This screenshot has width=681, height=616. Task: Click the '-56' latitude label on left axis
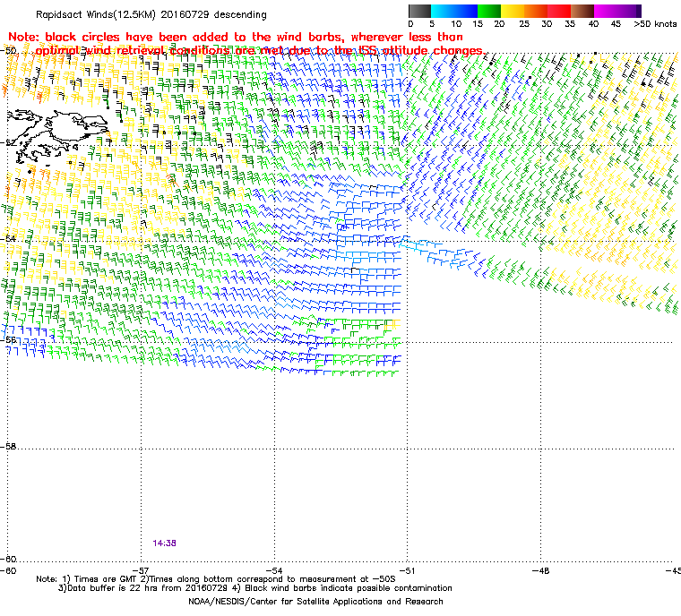(x=10, y=340)
